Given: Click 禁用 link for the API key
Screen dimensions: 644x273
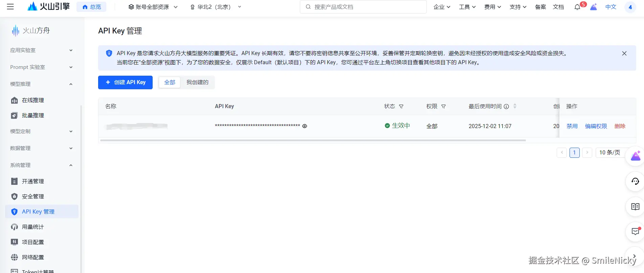Looking at the screenshot, I should [572, 126].
